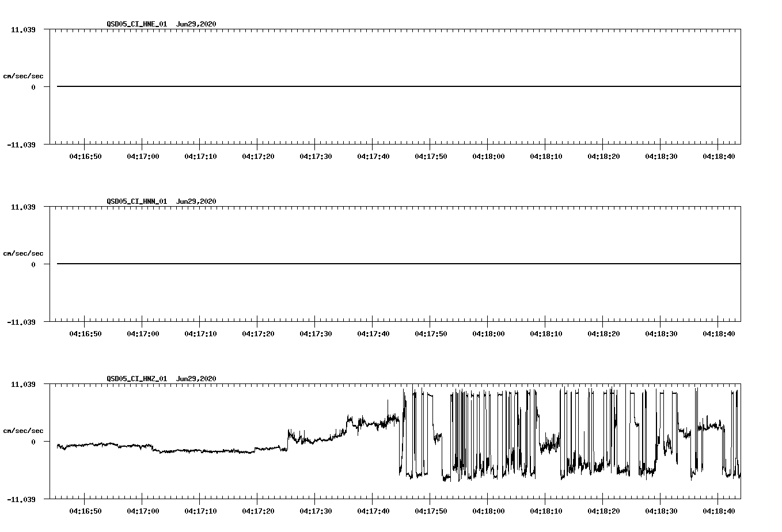Click the Jun29,2020 date on HNE plot
Image resolution: width=782 pixels, height=532 pixels.
point(196,24)
